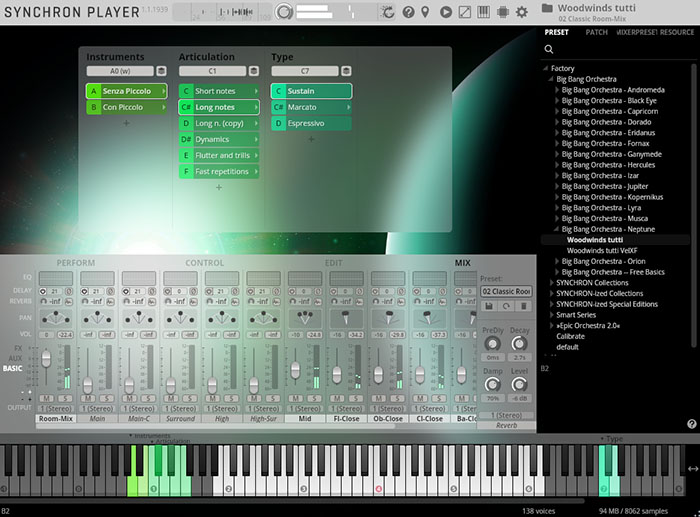
Task: Open the settings gear icon
Action: pos(521,12)
